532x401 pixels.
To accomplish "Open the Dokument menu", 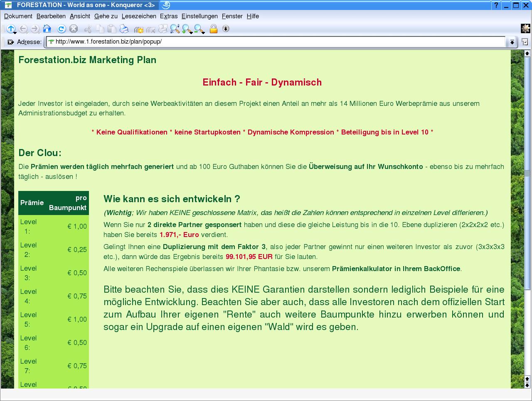I will tap(18, 16).
